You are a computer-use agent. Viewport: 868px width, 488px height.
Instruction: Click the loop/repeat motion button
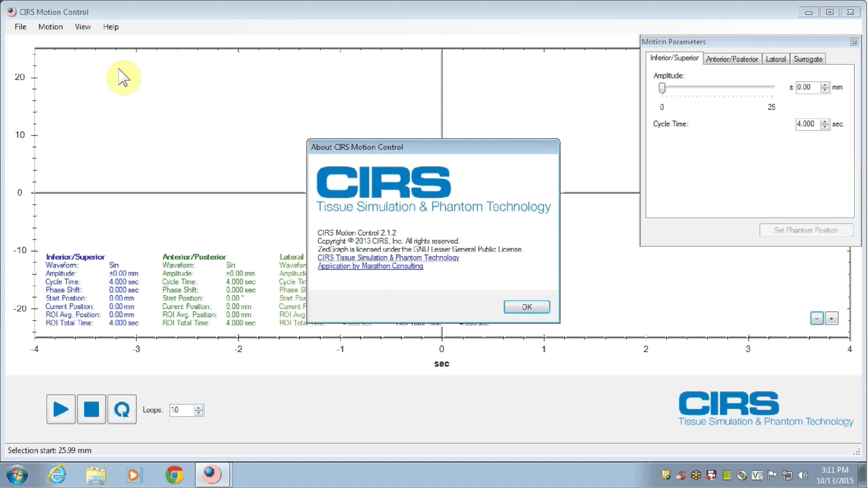[122, 409]
